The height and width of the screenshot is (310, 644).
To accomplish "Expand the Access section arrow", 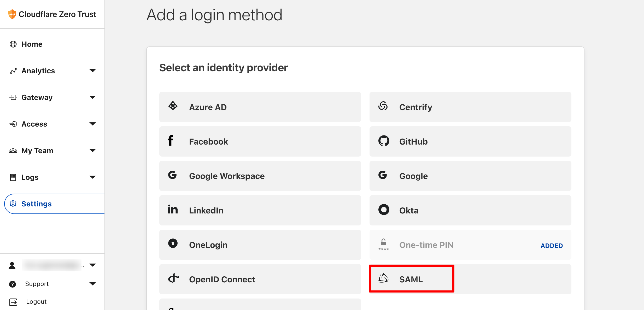I will pyautogui.click(x=92, y=124).
